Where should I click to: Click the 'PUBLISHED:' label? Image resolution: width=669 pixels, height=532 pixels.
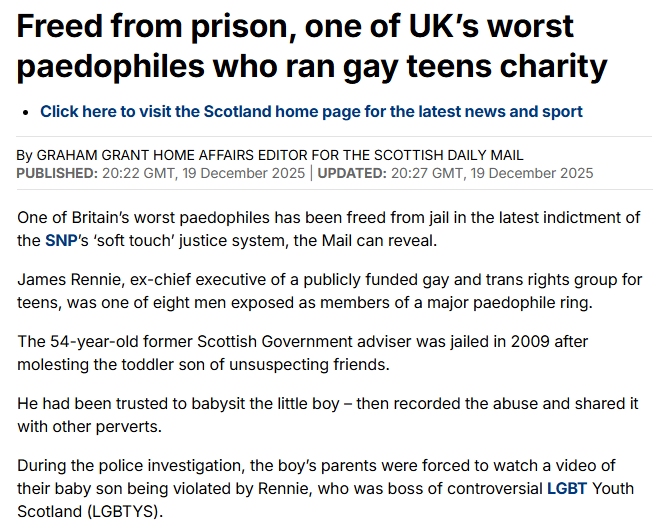point(56,173)
